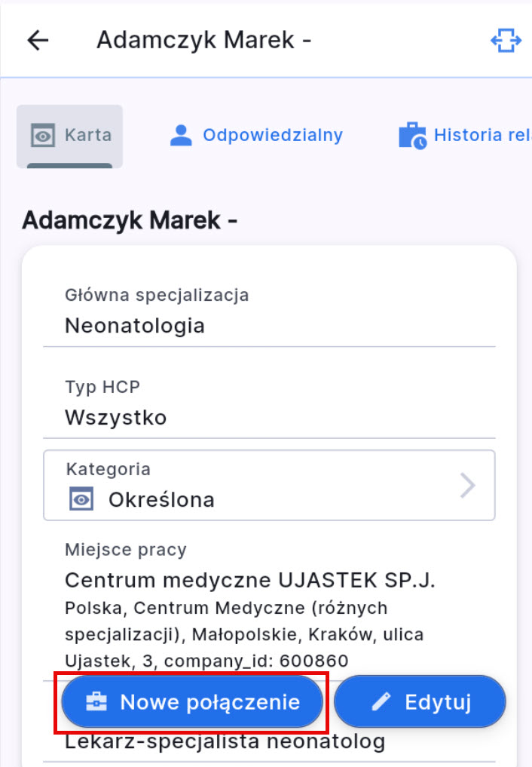532x767 pixels.
Task: Select the eye icon on the Karta tab
Action: pyautogui.click(x=44, y=135)
